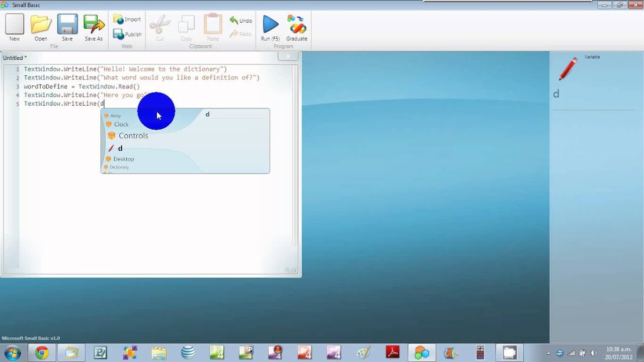Select Desktop in the IntelliSense list

(x=120, y=159)
